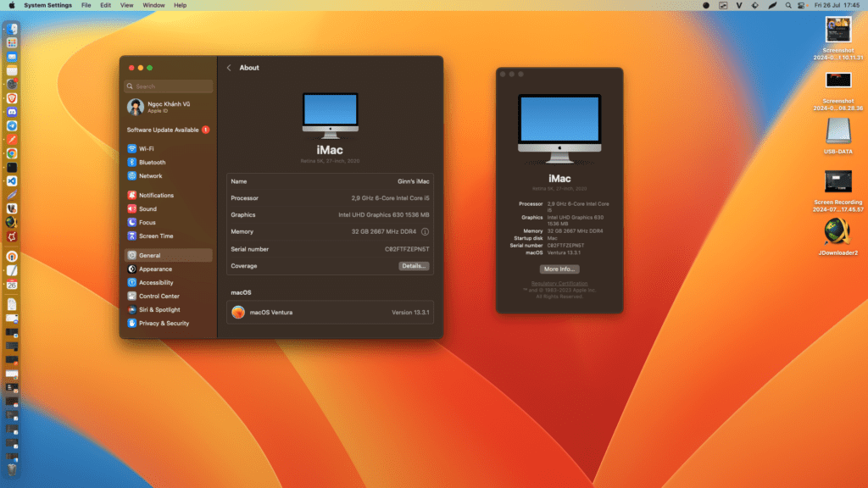Click the Intel UHD Graphics 630 value in Settings

coord(384,215)
